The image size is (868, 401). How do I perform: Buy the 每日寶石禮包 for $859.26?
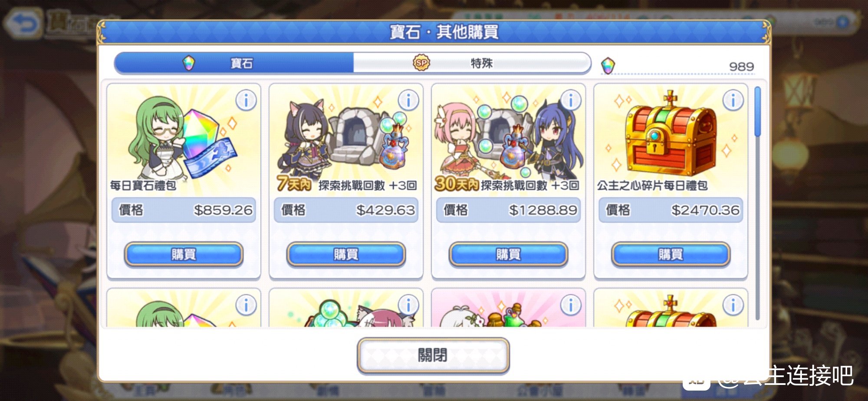click(x=184, y=254)
